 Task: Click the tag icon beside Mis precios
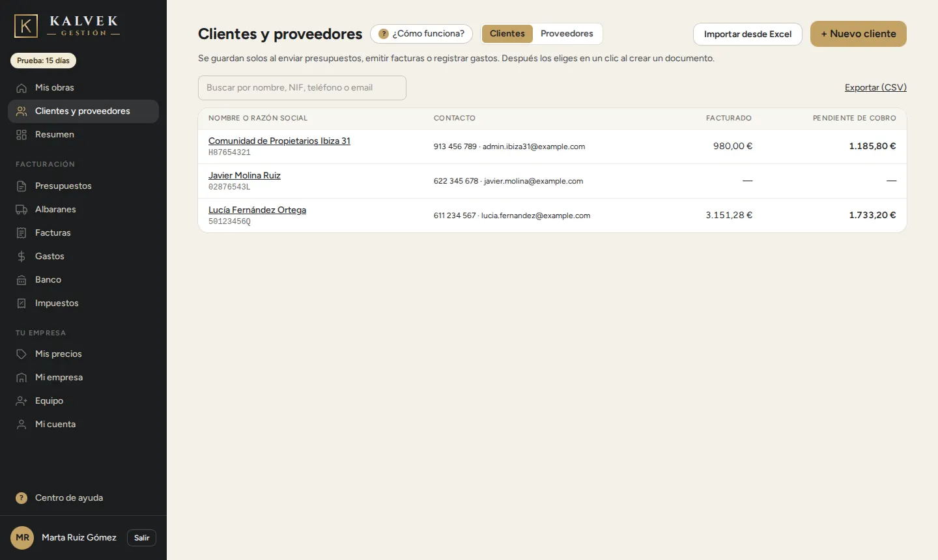pyautogui.click(x=21, y=354)
